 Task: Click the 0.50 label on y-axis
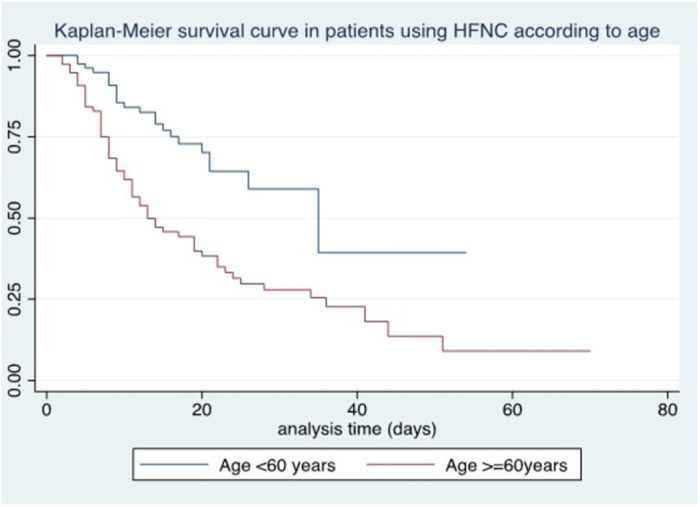[14, 218]
